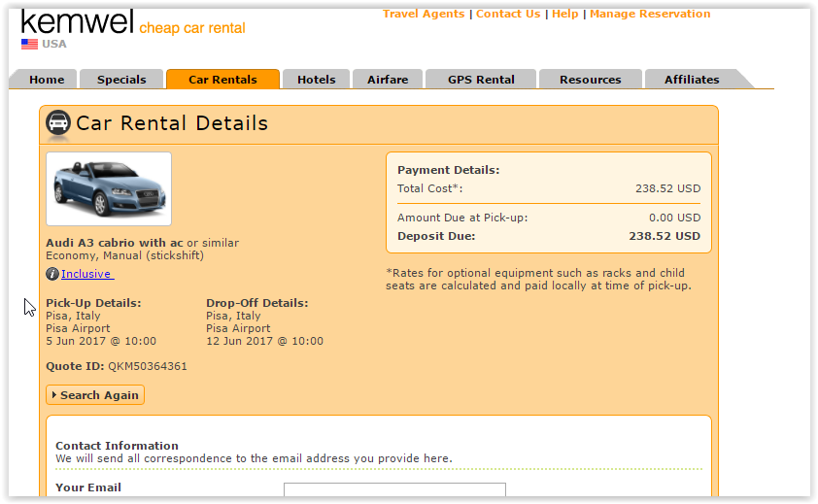Open the Airfare tab
Screen dimensions: 818x504
pyautogui.click(x=388, y=80)
